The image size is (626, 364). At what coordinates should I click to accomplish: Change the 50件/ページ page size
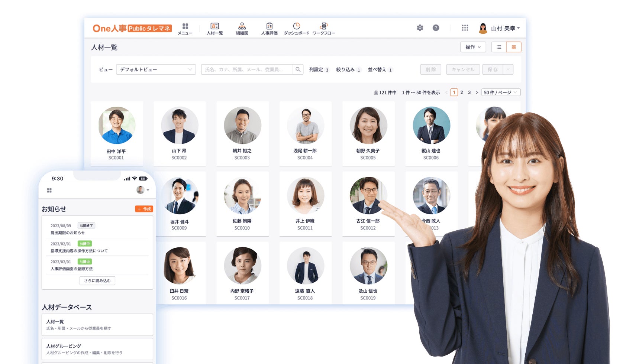[x=501, y=92]
